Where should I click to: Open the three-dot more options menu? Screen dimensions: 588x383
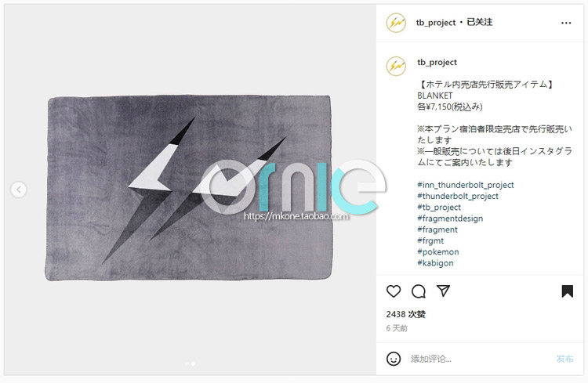click(566, 23)
